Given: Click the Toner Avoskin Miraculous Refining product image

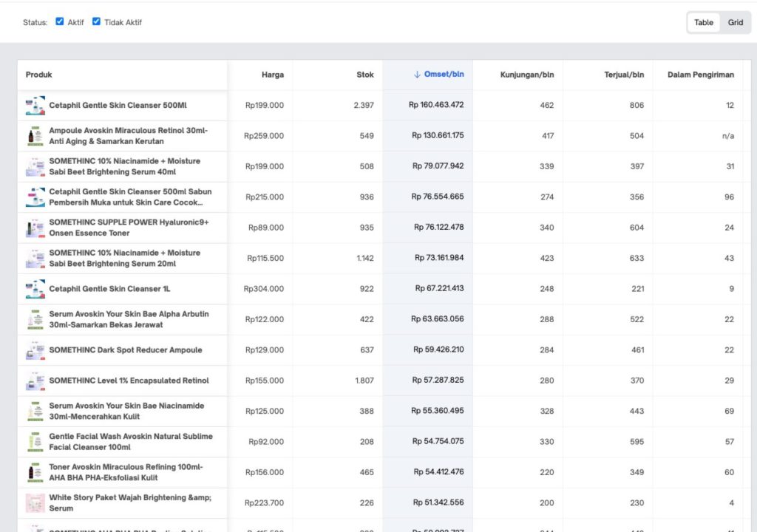Looking at the screenshot, I should [x=35, y=472].
